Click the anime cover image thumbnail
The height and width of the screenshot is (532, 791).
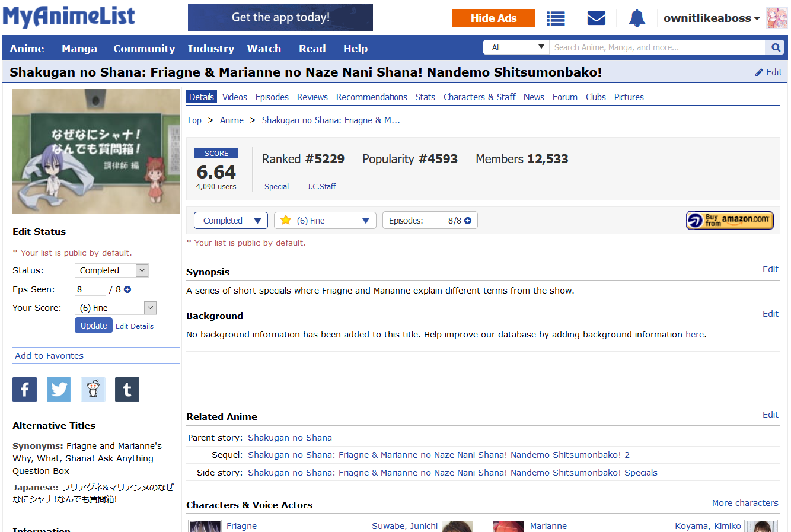[x=96, y=151]
